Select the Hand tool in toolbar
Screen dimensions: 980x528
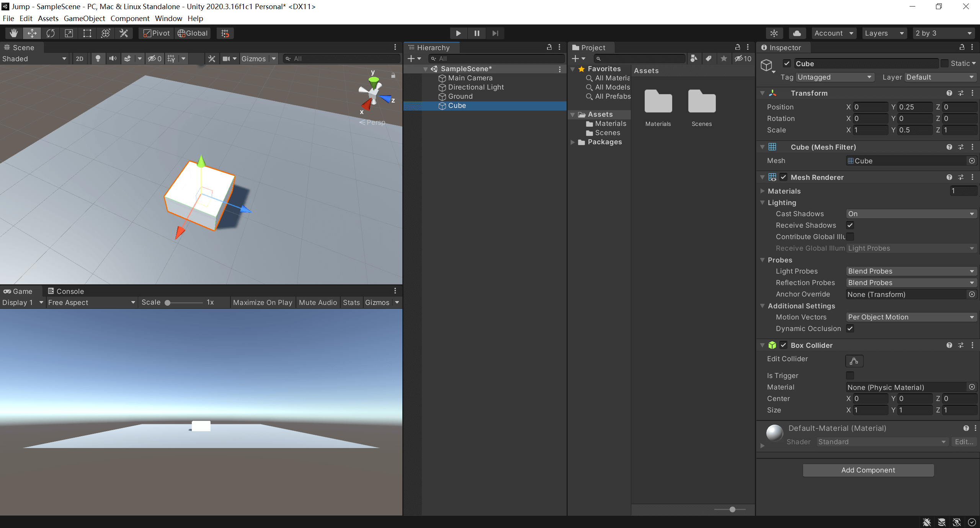[14, 33]
